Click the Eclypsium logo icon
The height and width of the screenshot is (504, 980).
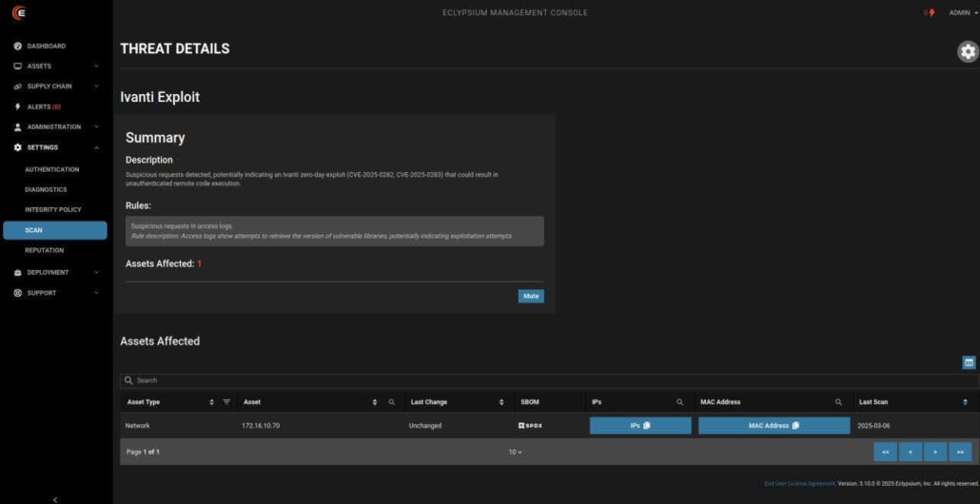point(19,12)
